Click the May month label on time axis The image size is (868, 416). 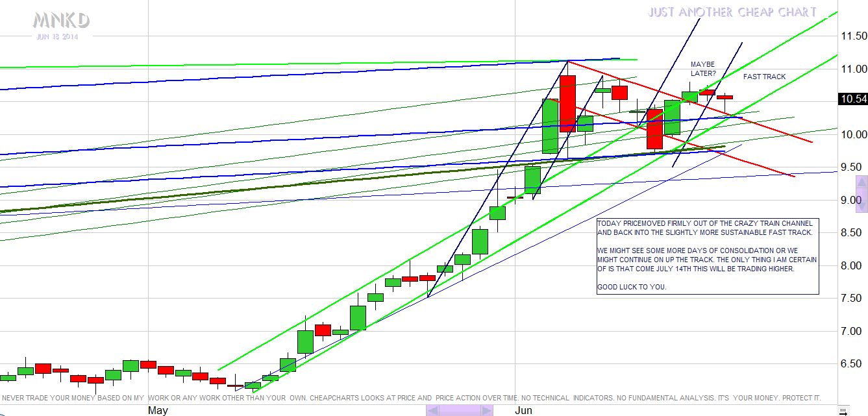pyautogui.click(x=158, y=410)
